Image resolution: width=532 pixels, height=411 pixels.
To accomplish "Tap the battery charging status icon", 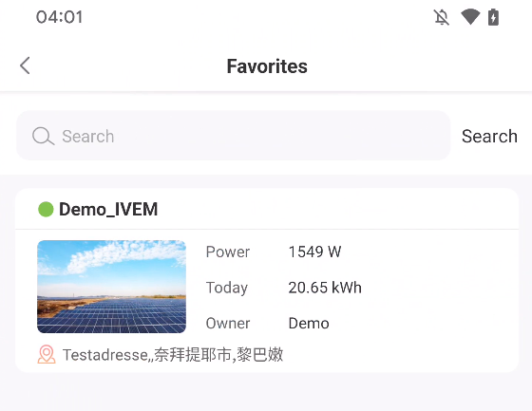I will 493,17.
